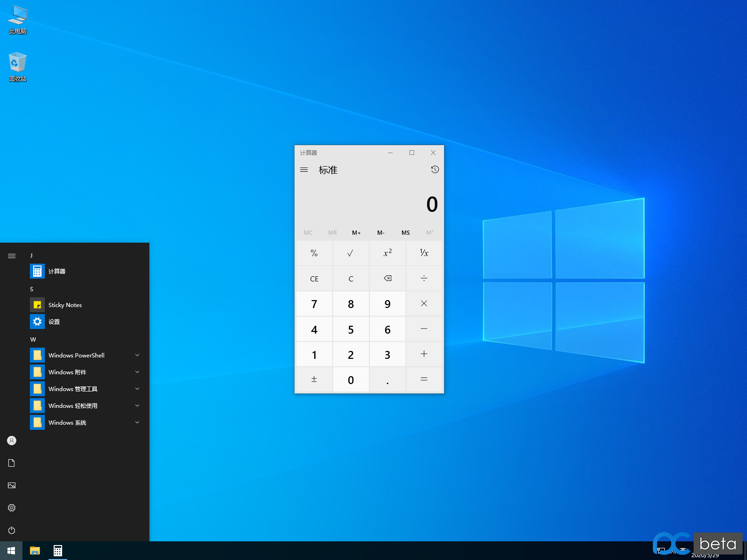Expand the Windows 附件 folder

(x=137, y=372)
